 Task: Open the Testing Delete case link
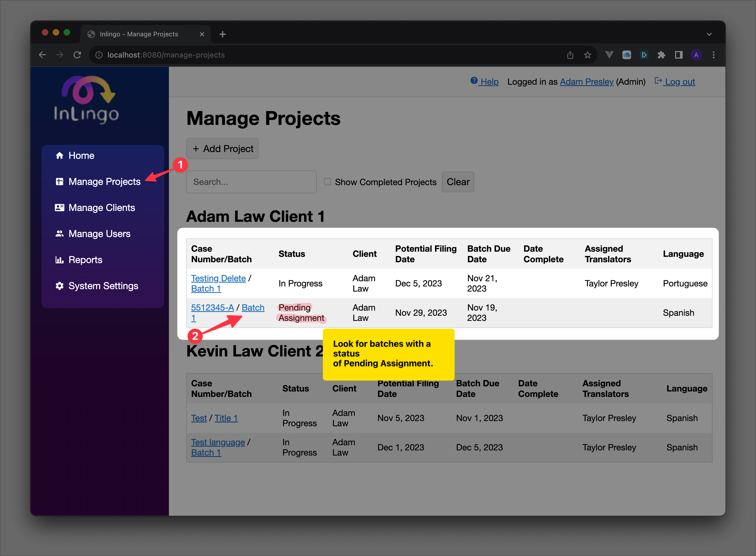[x=218, y=278]
